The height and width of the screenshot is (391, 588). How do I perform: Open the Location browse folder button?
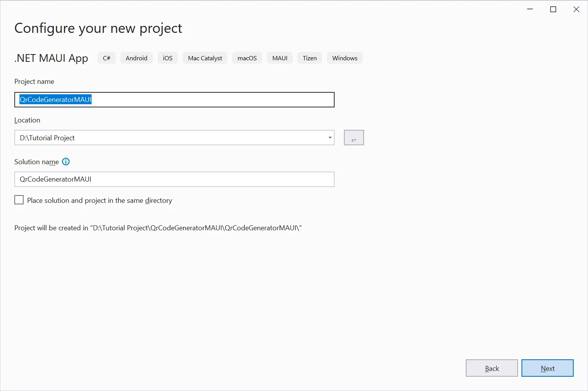354,138
